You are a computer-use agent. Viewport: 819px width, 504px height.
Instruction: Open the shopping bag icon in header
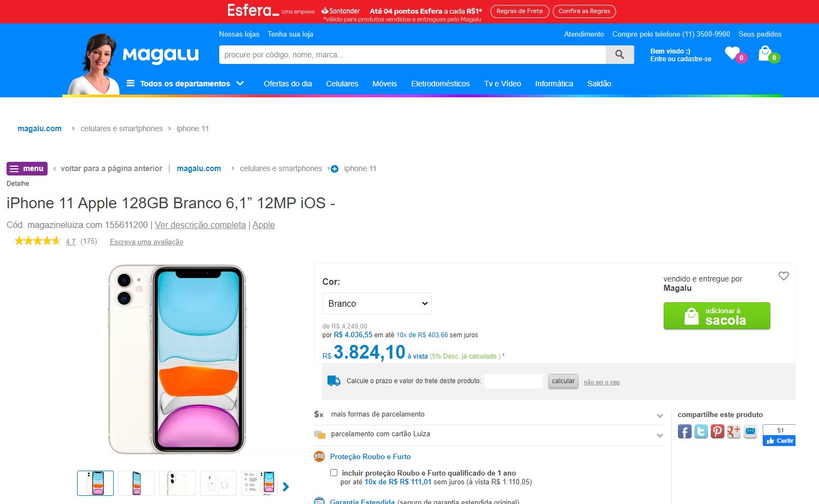765,53
